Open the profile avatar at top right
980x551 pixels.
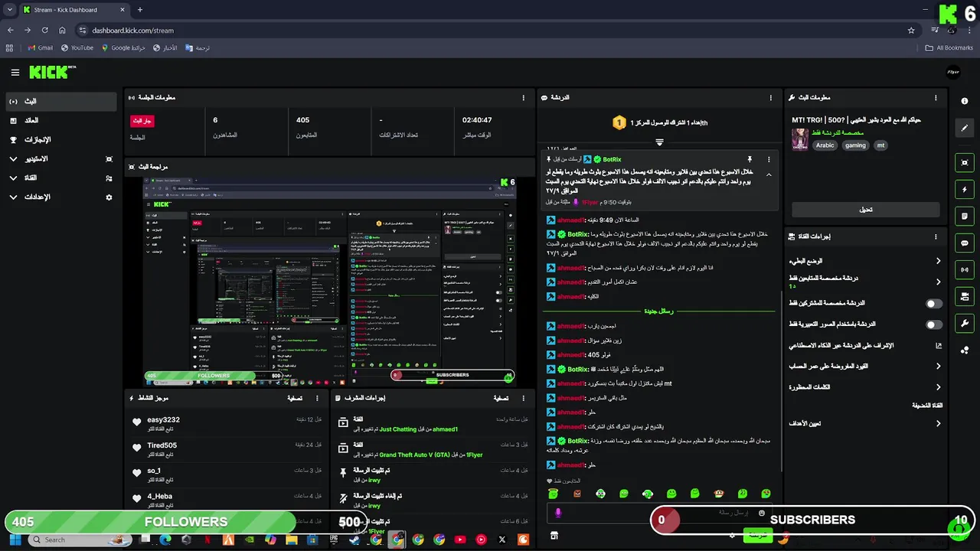tap(953, 72)
